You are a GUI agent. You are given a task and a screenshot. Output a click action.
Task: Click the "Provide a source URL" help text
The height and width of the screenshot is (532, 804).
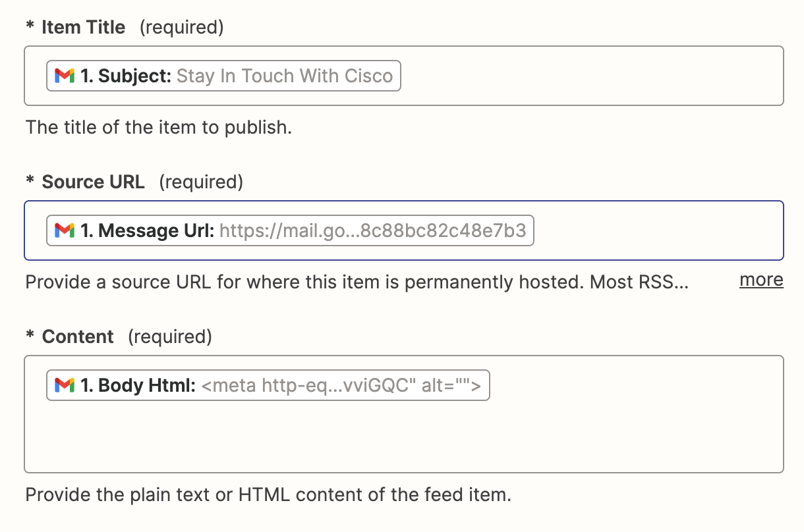[356, 282]
